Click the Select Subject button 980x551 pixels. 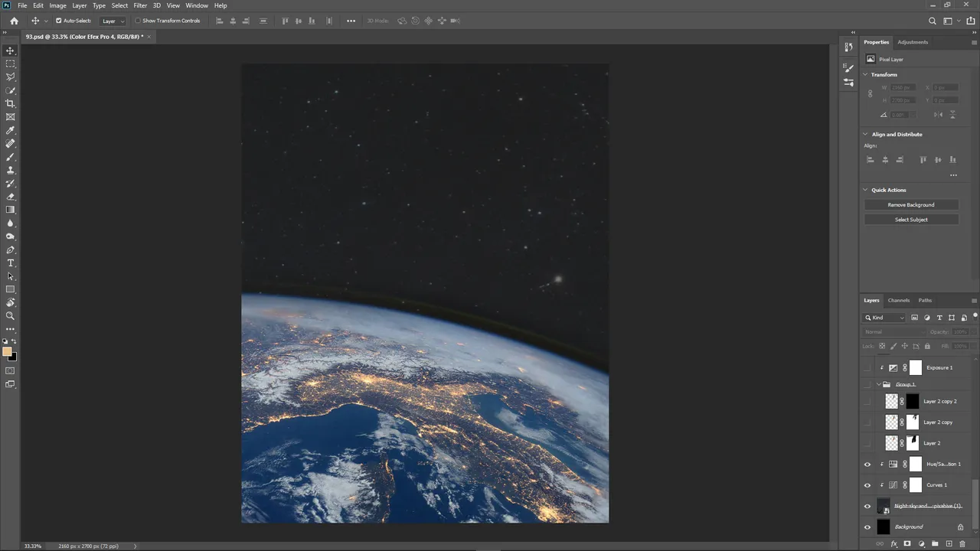click(911, 220)
